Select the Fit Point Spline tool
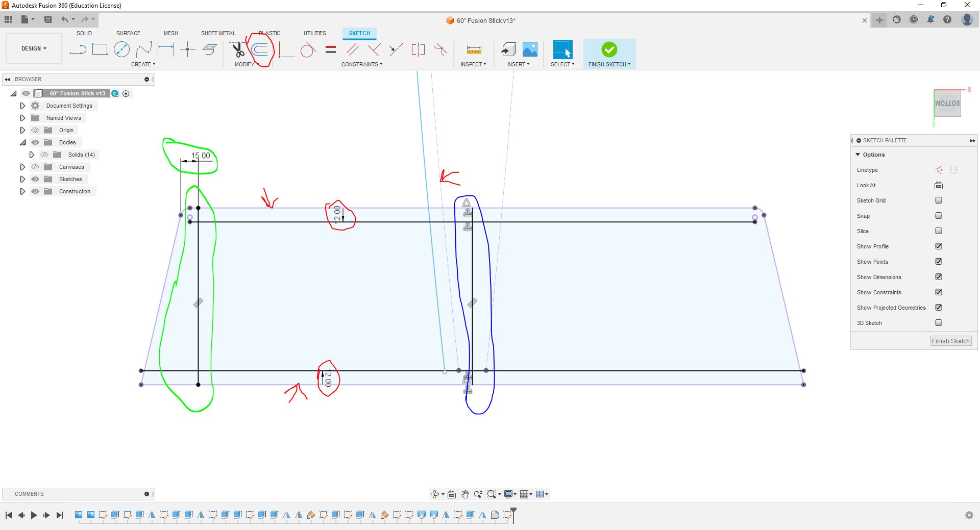Screen dimensions: 980x530 (x=144, y=49)
